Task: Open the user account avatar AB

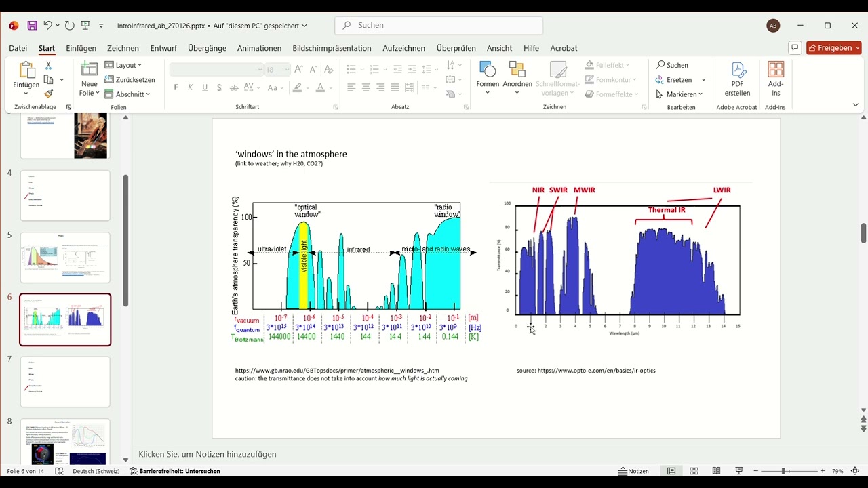Action: tap(773, 26)
